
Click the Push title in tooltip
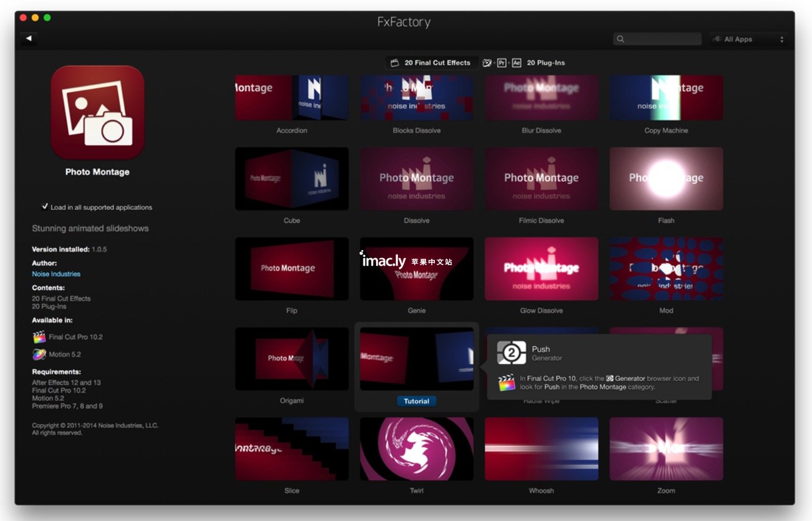[541, 349]
